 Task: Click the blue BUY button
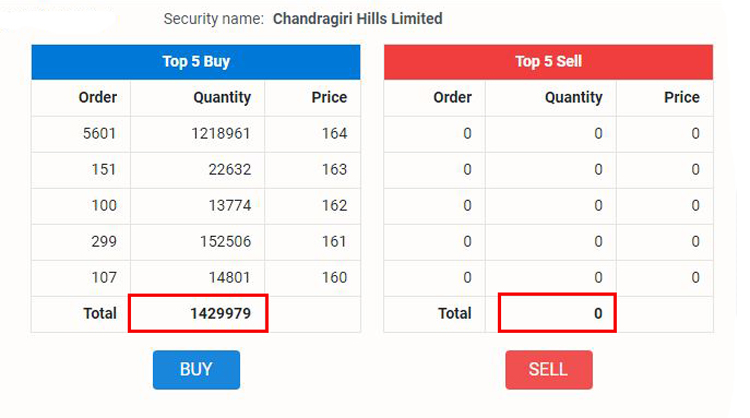[196, 369]
